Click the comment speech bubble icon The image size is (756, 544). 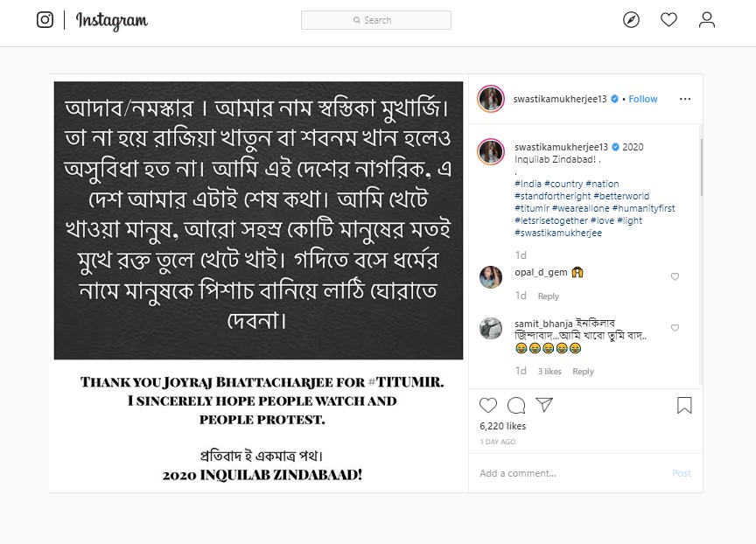[516, 405]
